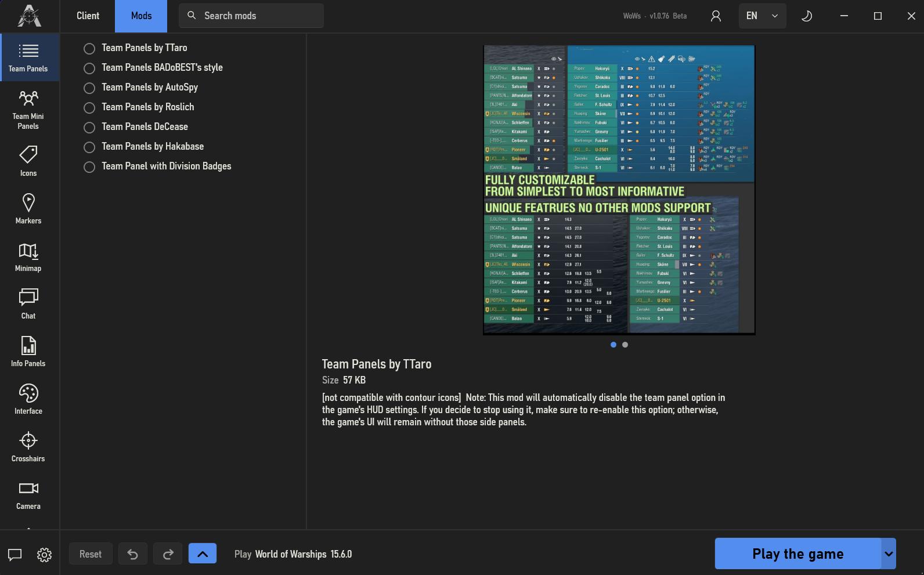Focus the Search mods input field
The image size is (924, 575).
click(251, 16)
